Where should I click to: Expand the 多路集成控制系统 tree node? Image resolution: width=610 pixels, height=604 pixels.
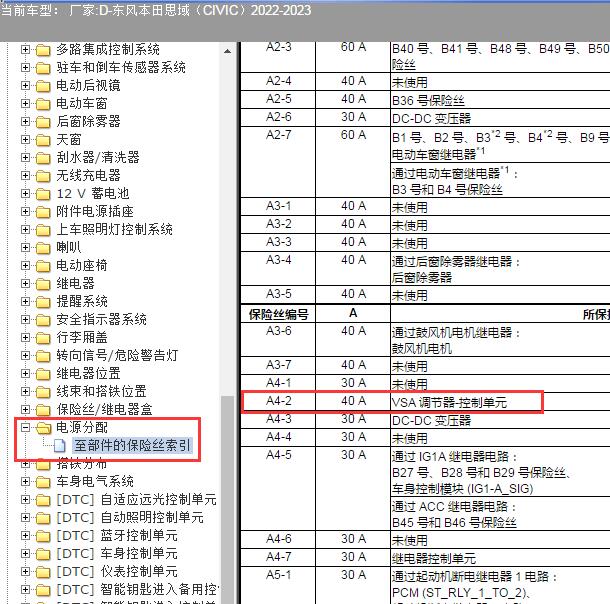point(25,49)
